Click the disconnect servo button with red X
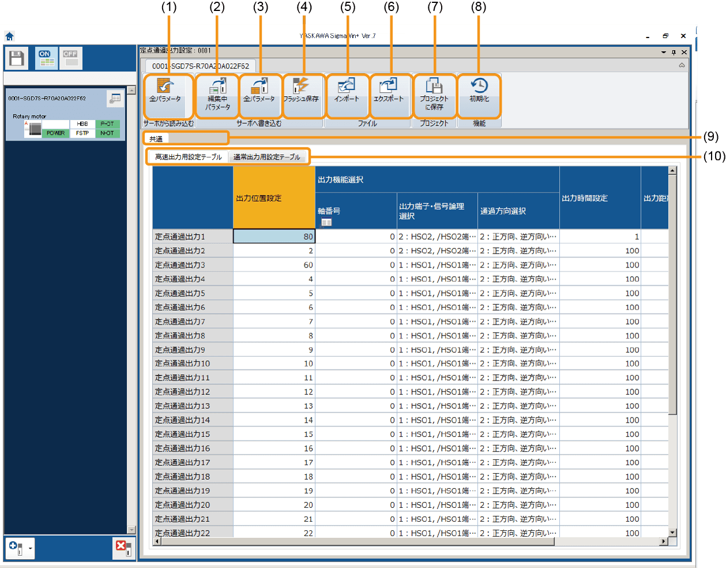726x588 pixels. pos(122,548)
